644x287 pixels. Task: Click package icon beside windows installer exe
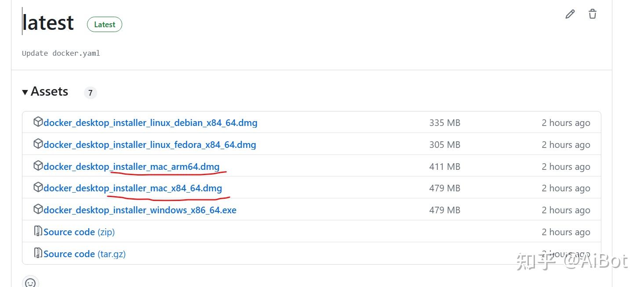[38, 209]
